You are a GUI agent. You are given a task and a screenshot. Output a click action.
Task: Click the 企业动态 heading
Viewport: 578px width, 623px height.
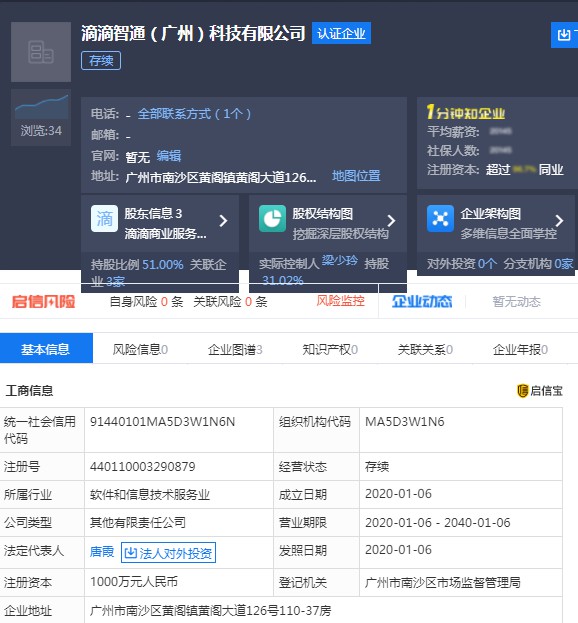[422, 302]
